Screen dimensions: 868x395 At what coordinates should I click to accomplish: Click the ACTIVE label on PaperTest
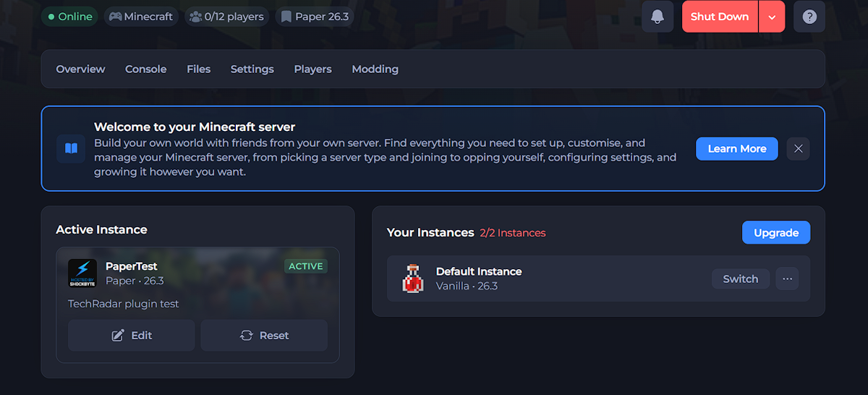click(306, 266)
